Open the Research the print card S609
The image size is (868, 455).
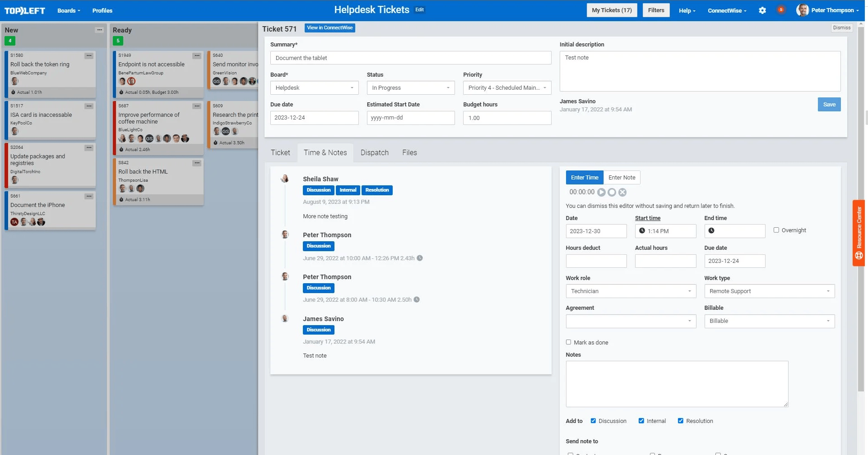click(233, 124)
